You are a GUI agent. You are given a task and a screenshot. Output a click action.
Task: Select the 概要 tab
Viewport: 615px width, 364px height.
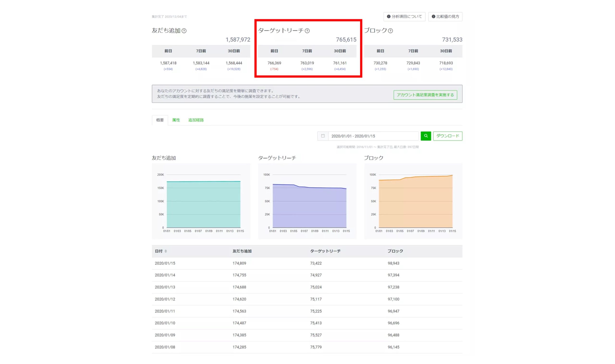pyautogui.click(x=160, y=120)
